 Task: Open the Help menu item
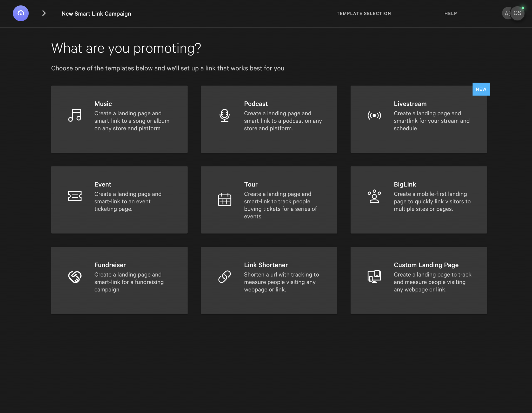[450, 14]
